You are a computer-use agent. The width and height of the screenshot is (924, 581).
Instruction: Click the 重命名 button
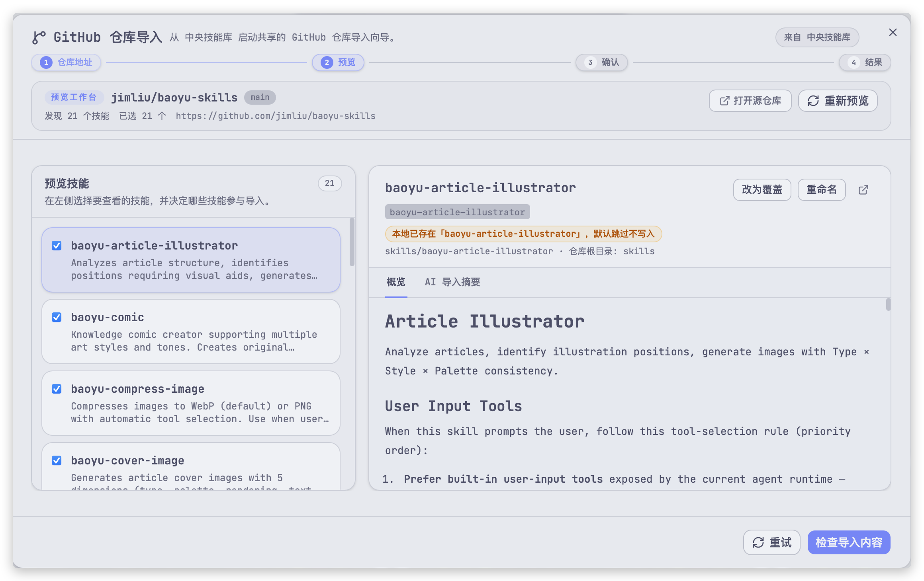821,190
